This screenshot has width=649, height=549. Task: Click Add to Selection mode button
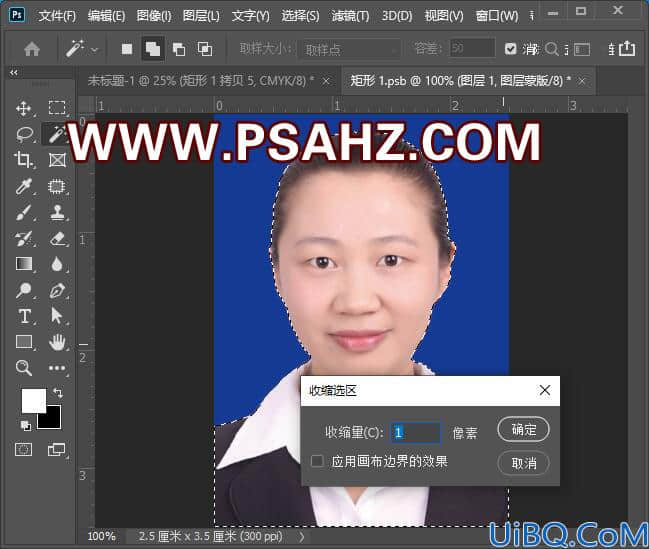[153, 49]
